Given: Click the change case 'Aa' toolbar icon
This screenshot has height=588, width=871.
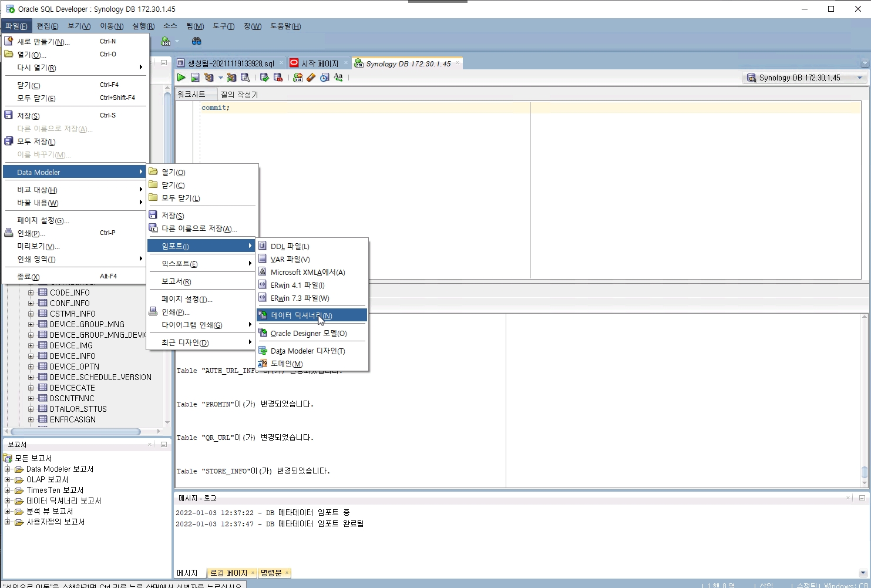Looking at the screenshot, I should [338, 77].
